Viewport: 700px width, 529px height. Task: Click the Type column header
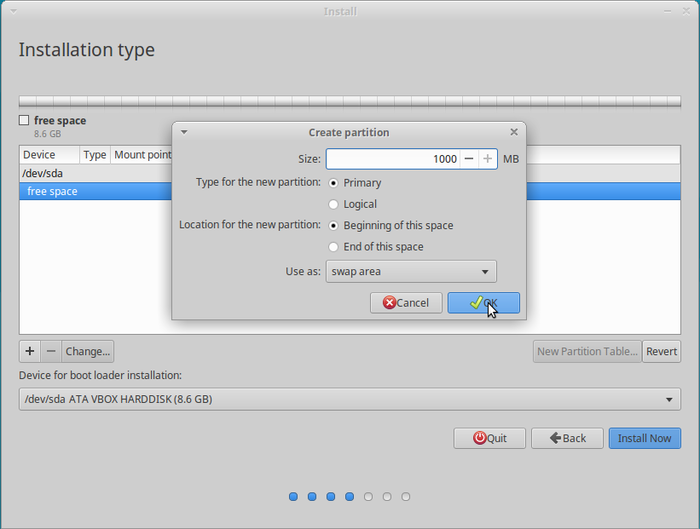click(95, 155)
